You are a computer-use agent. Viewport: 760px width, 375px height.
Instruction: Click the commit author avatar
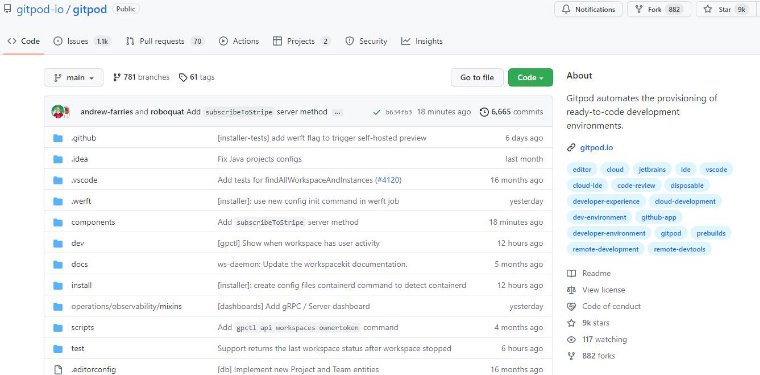pos(58,111)
